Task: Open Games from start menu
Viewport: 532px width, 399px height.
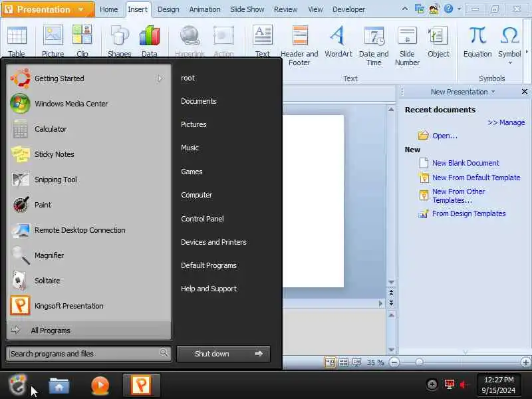Action: click(192, 172)
